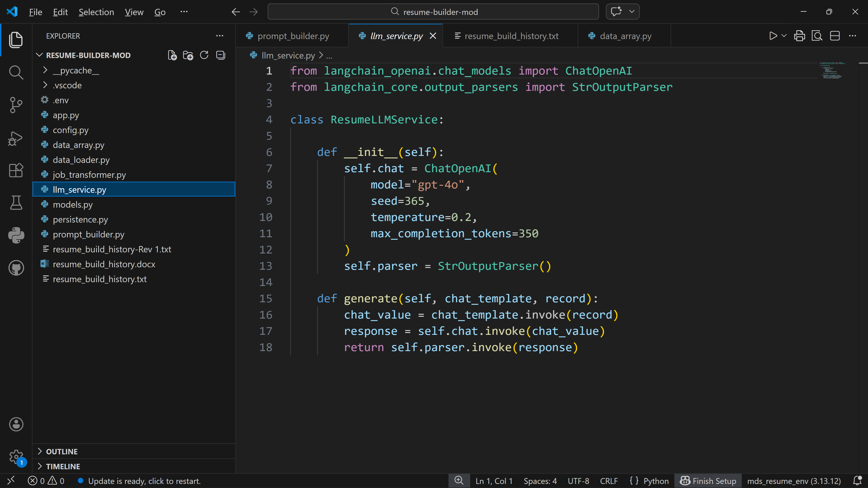Click the Finish Setup status button

[x=708, y=481]
